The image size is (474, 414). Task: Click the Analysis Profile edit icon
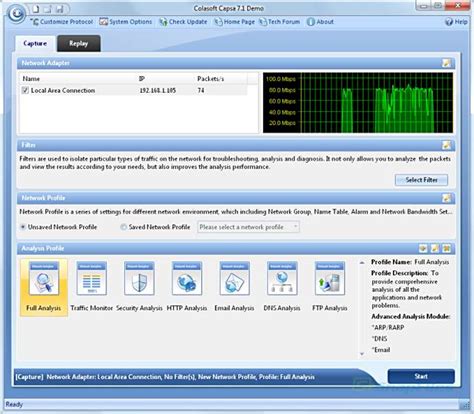[435, 248]
